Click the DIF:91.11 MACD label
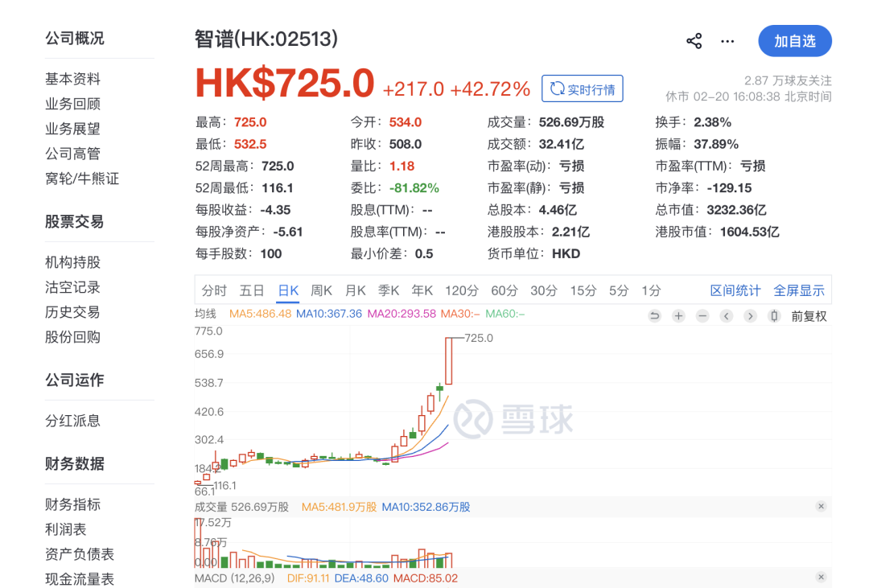 click(x=307, y=578)
